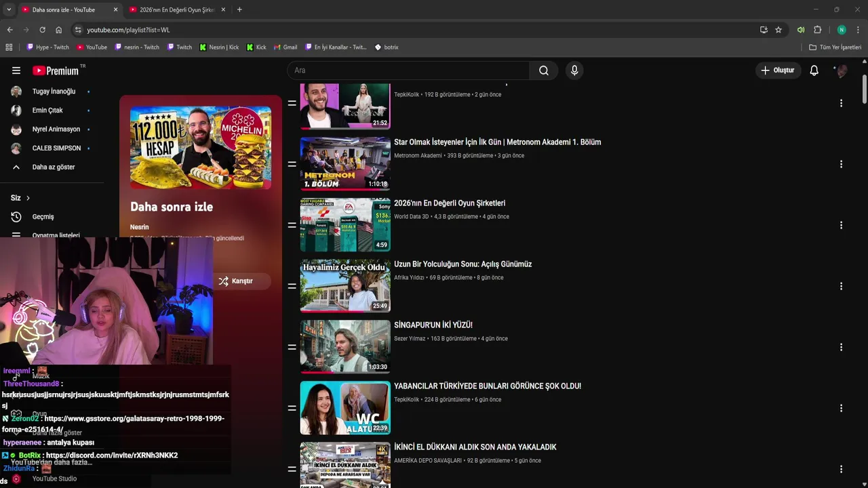Open the YouTube guide hamburger menu
Screen dimensions: 868x488
(16, 70)
